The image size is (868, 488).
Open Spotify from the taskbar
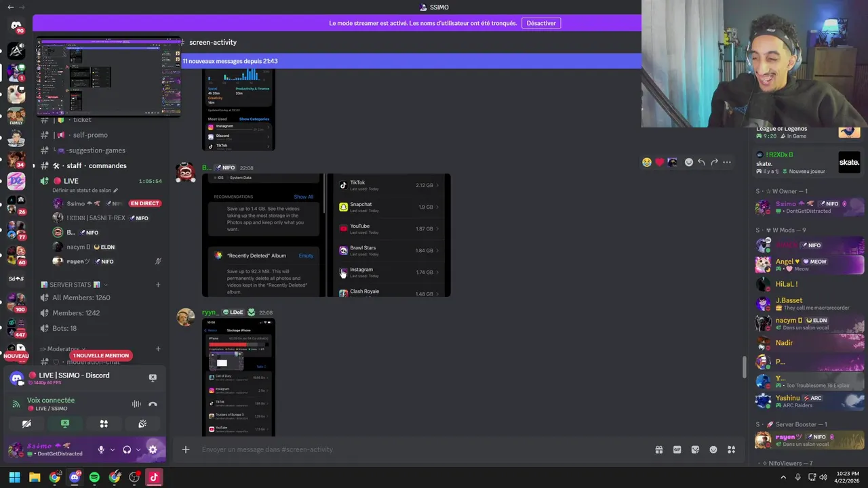tap(94, 477)
